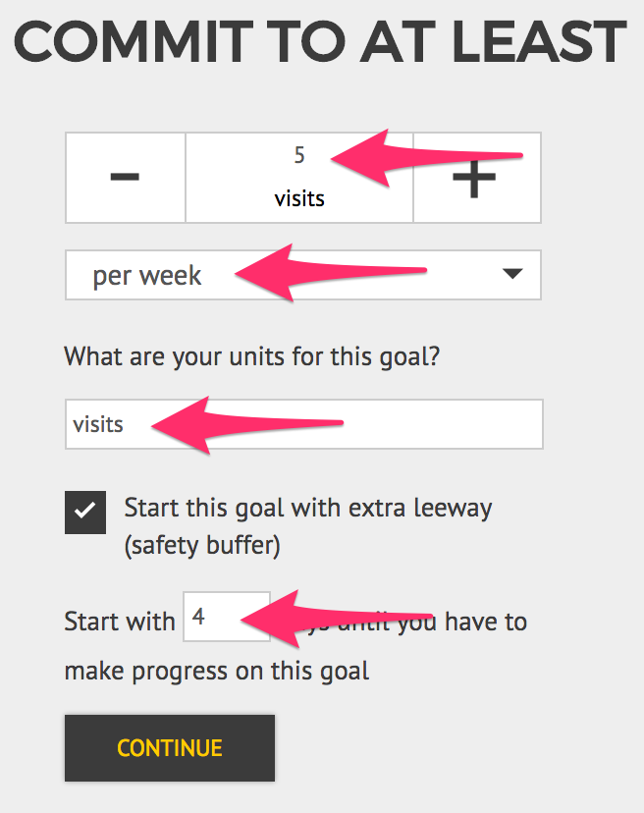Click inside the units field showing visits
This screenshot has width=644, height=813.
(x=302, y=424)
